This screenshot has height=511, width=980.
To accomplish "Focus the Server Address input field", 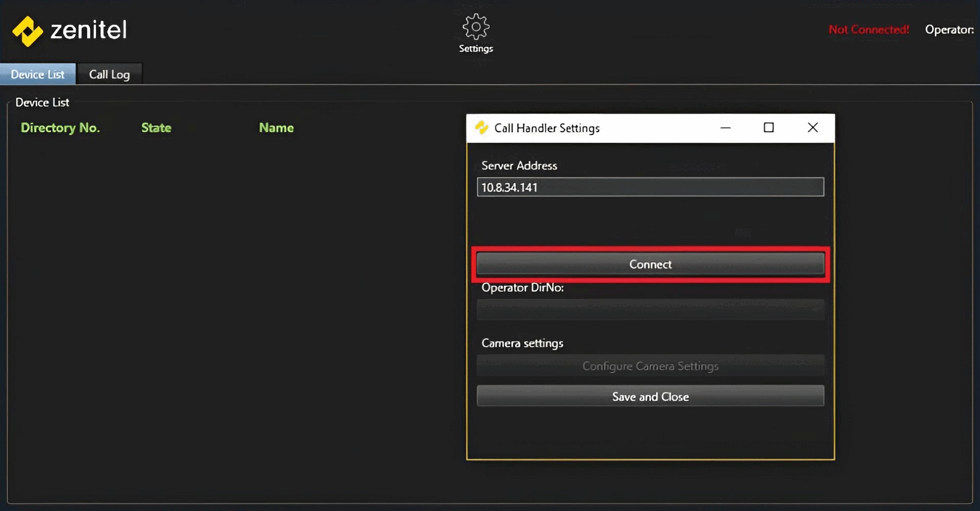I will (x=650, y=187).
